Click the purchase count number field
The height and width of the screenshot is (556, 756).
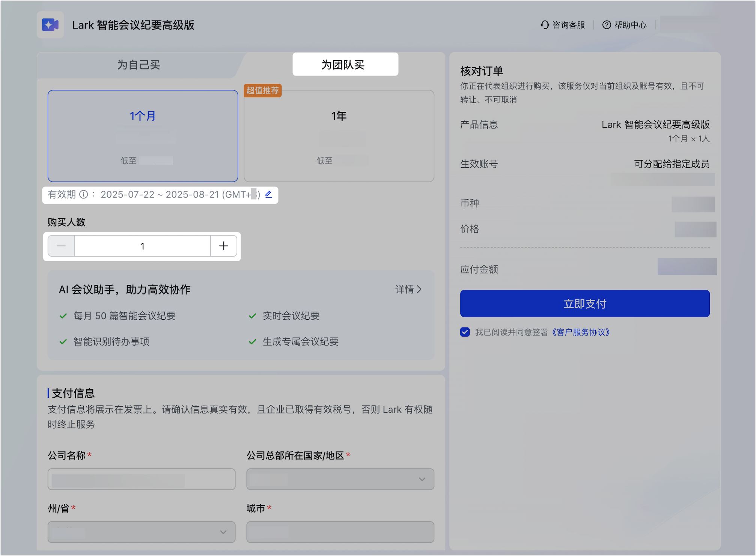click(x=142, y=246)
